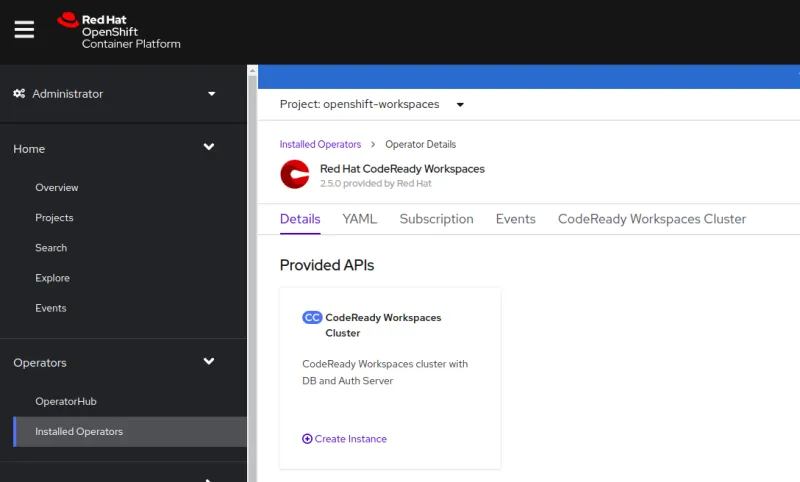The image size is (800, 482).
Task: Go to Projects in the sidebar
Action: [54, 218]
